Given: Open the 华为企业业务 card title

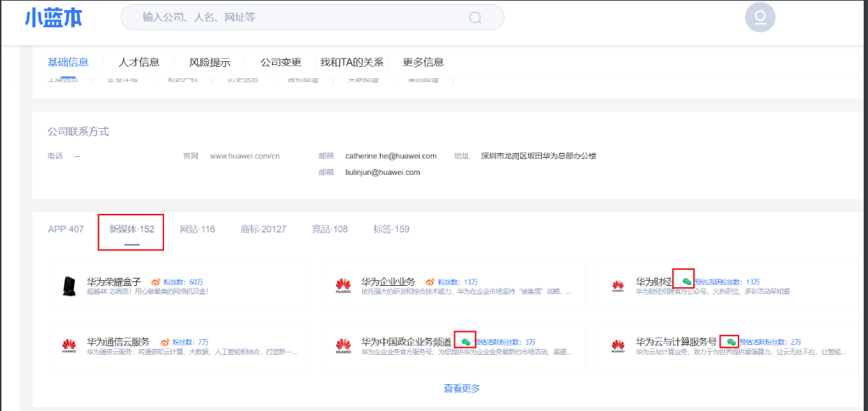Looking at the screenshot, I should tap(388, 281).
